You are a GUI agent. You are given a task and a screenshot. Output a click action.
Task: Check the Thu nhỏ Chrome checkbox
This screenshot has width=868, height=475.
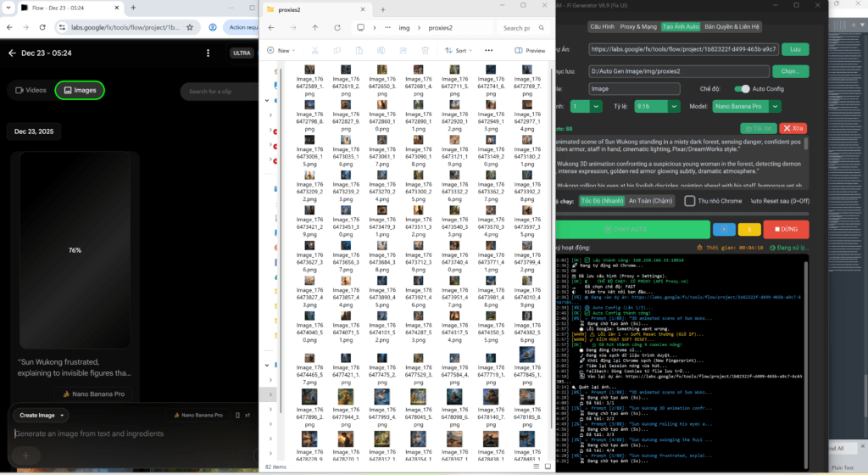click(x=690, y=201)
